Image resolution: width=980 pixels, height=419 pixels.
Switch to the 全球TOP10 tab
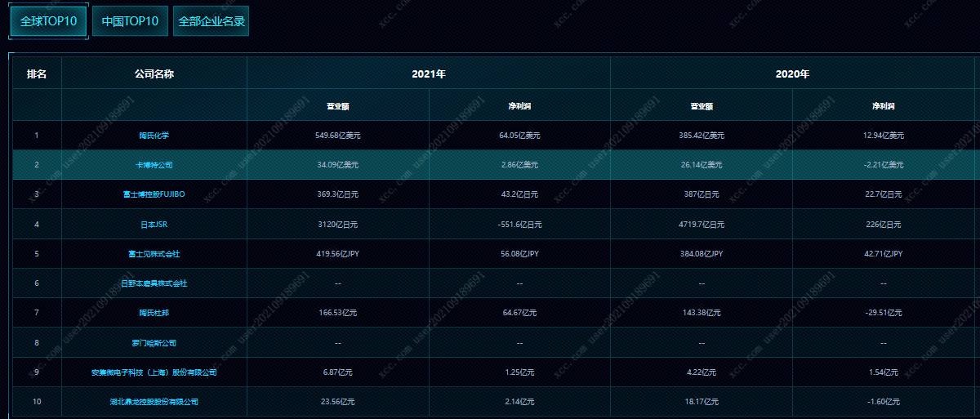coord(48,21)
